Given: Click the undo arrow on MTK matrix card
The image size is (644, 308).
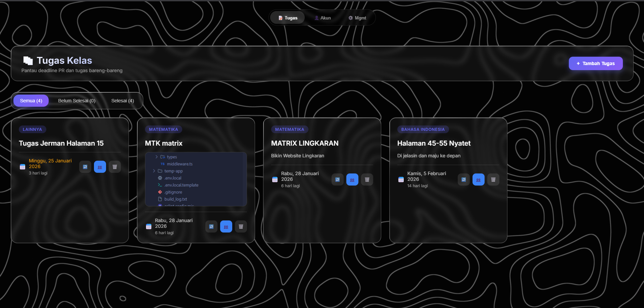Looking at the screenshot, I should 211,226.
